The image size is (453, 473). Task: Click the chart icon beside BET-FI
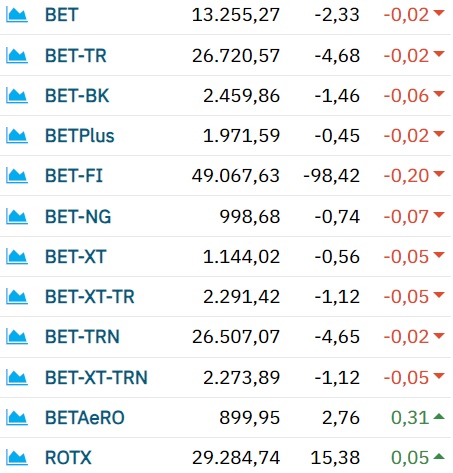17,176
